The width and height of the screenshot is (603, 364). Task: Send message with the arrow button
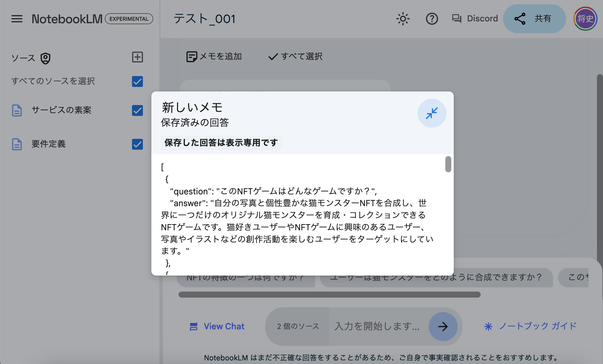pyautogui.click(x=443, y=327)
